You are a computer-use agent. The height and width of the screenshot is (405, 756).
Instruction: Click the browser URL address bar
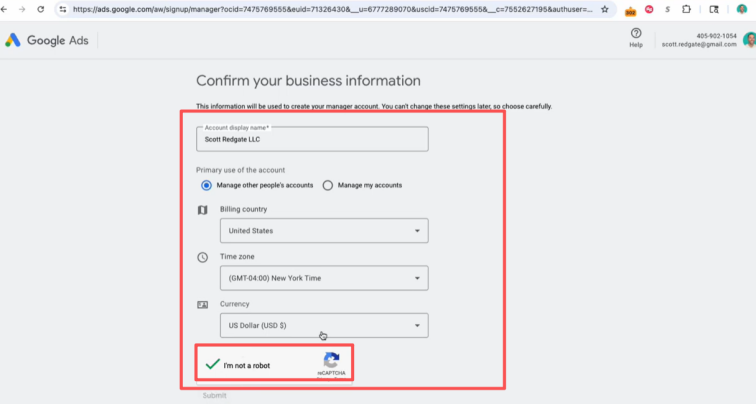333,9
